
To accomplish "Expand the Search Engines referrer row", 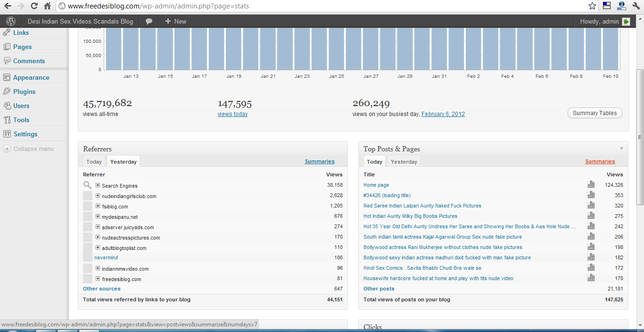I will pos(98,185).
